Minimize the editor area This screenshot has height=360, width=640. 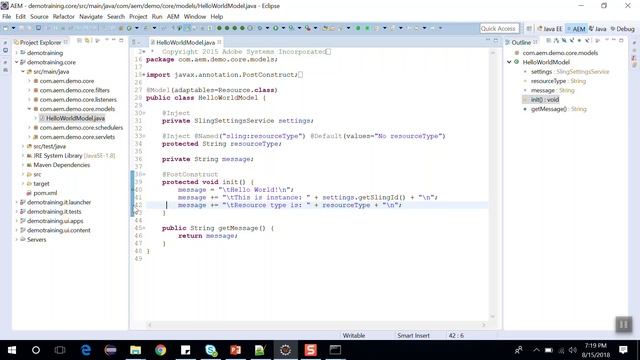488,40
